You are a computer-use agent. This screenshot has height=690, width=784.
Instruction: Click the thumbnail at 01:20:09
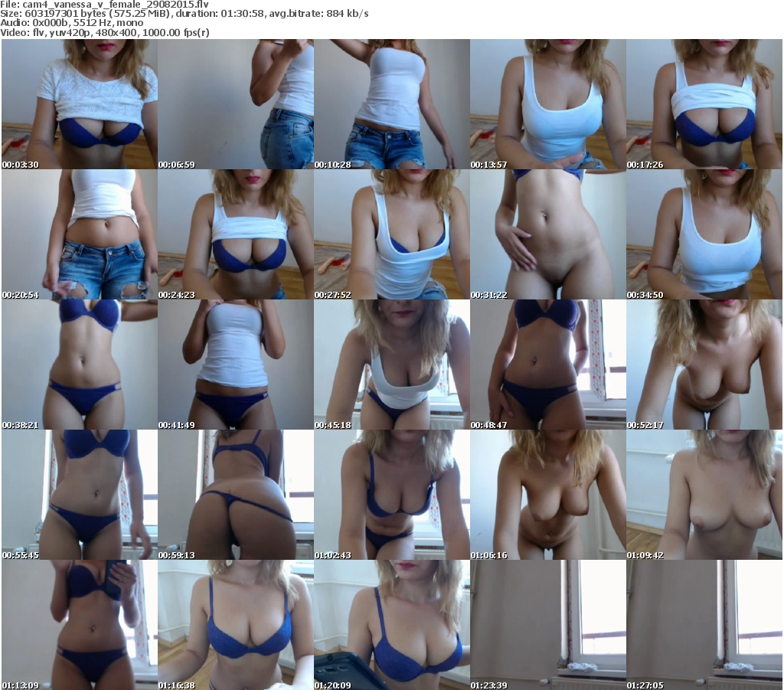(x=391, y=624)
